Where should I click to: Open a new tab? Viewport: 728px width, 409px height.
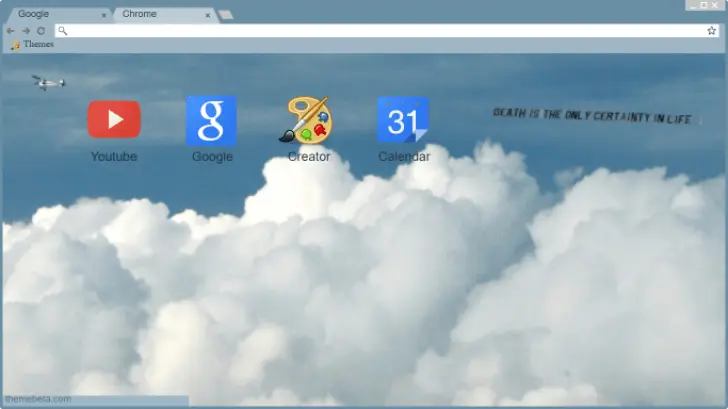(226, 15)
